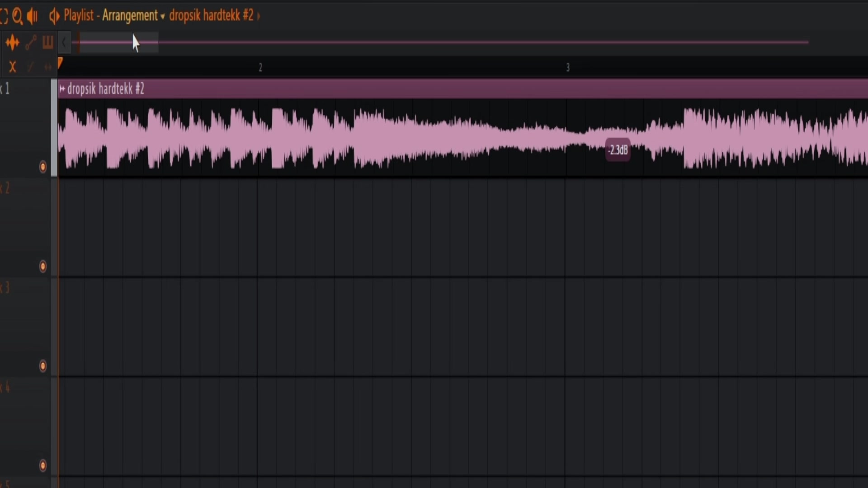Open the Playlist options speaker icon
868x488 pixels.
54,16
